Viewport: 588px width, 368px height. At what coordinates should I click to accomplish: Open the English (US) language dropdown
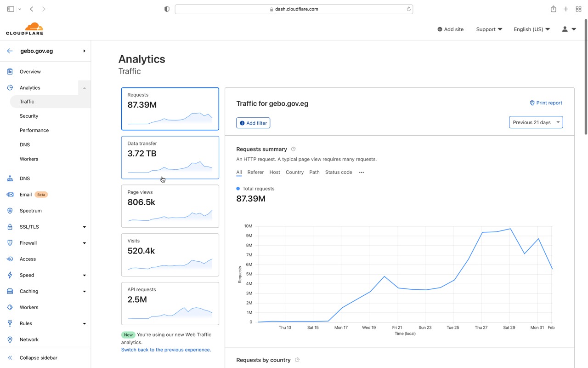click(531, 29)
